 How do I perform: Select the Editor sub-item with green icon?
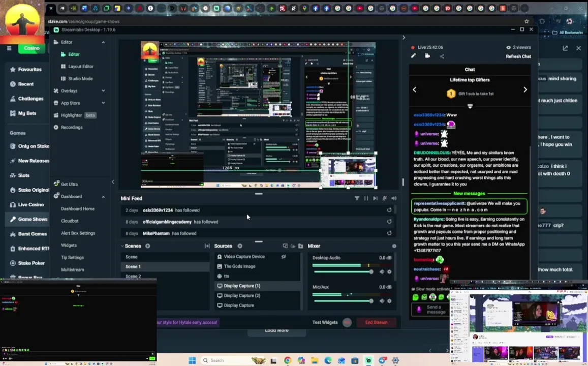74,54
